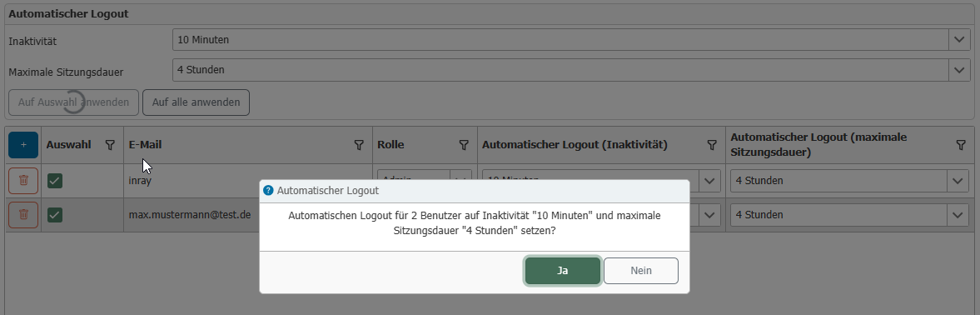
Task: Add a new user with plus button
Action: (23, 145)
